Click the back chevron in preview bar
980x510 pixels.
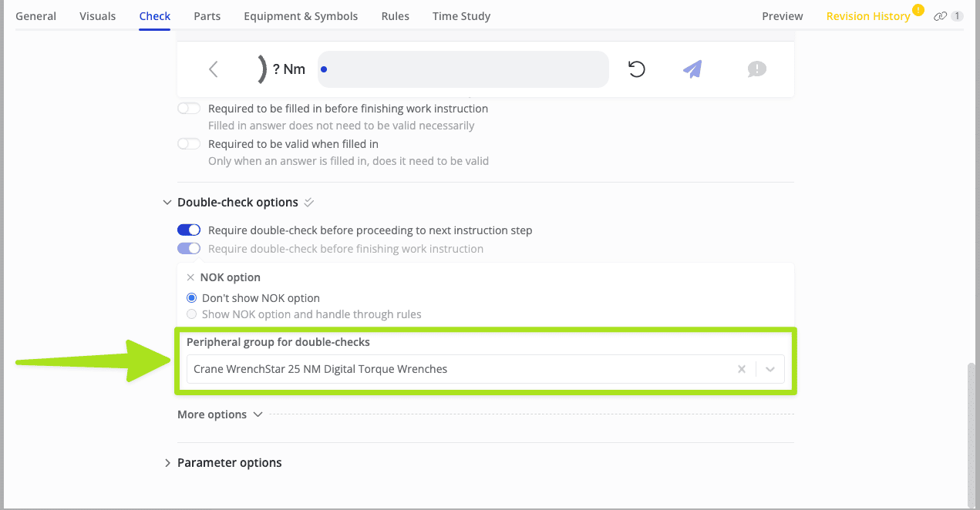pyautogui.click(x=214, y=69)
